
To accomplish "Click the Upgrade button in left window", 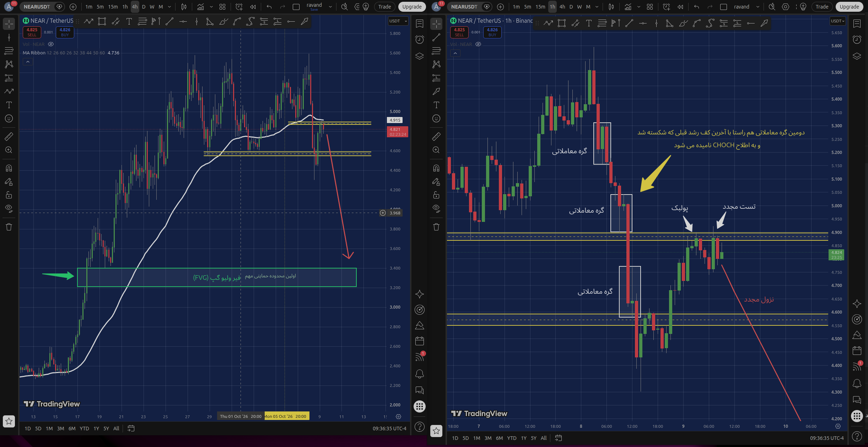I will 412,7.
